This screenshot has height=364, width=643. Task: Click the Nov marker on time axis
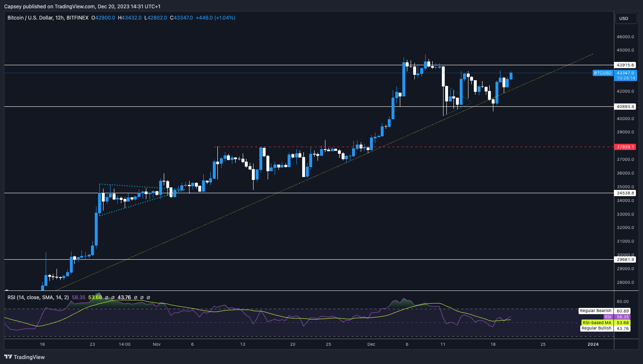[156, 344]
